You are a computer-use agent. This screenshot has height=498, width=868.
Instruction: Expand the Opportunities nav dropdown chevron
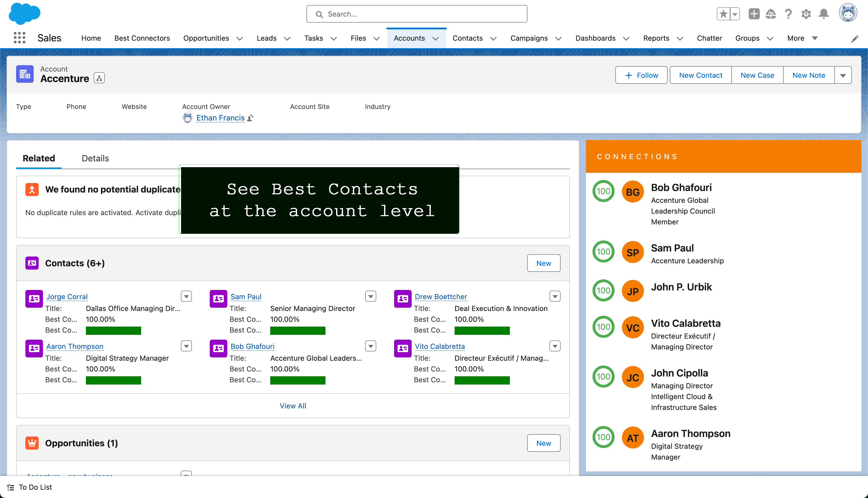(240, 39)
